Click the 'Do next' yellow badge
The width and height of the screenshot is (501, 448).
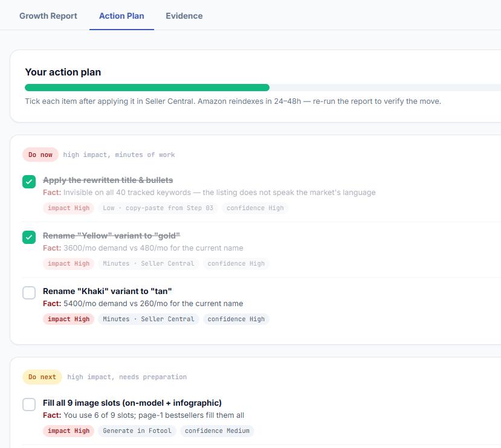pyautogui.click(x=42, y=377)
